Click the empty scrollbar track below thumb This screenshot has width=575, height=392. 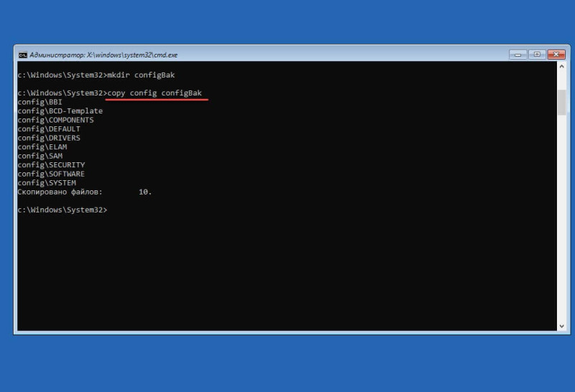click(561, 218)
